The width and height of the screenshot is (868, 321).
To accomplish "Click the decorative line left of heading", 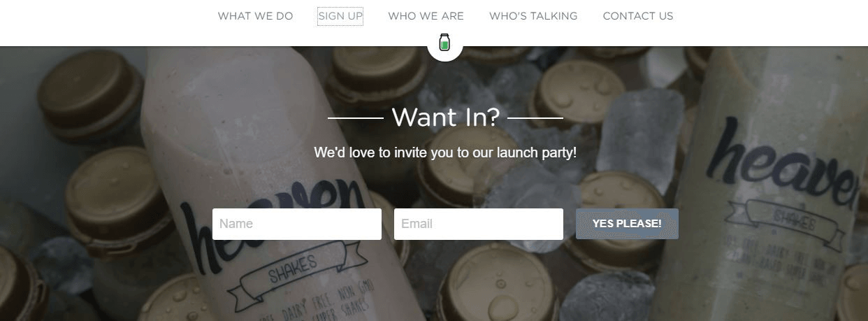I will coord(356,118).
